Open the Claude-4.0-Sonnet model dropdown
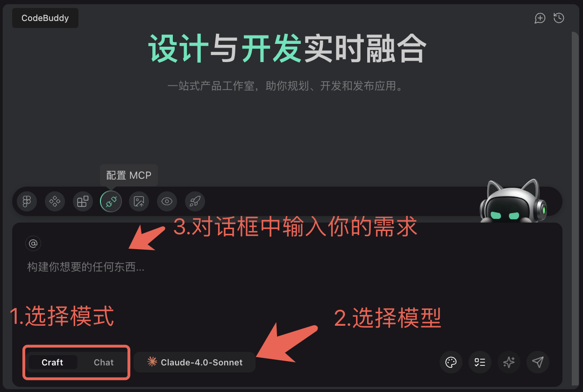 [194, 362]
